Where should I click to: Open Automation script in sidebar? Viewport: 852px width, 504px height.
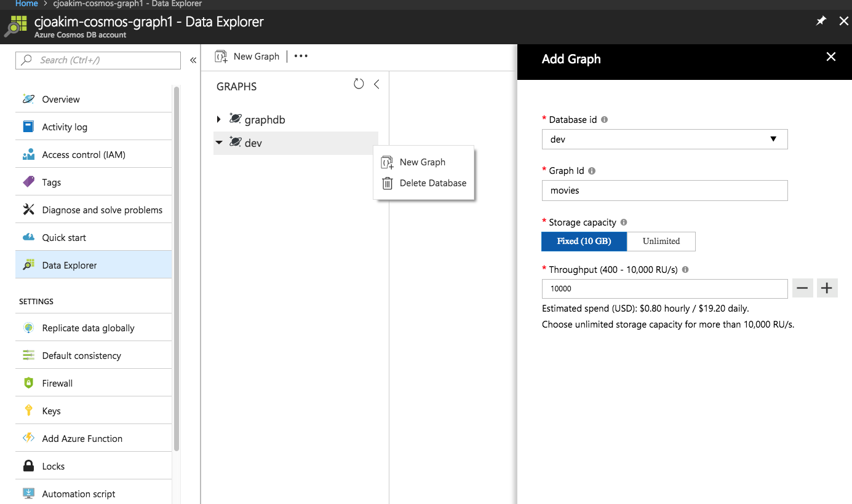point(94,494)
